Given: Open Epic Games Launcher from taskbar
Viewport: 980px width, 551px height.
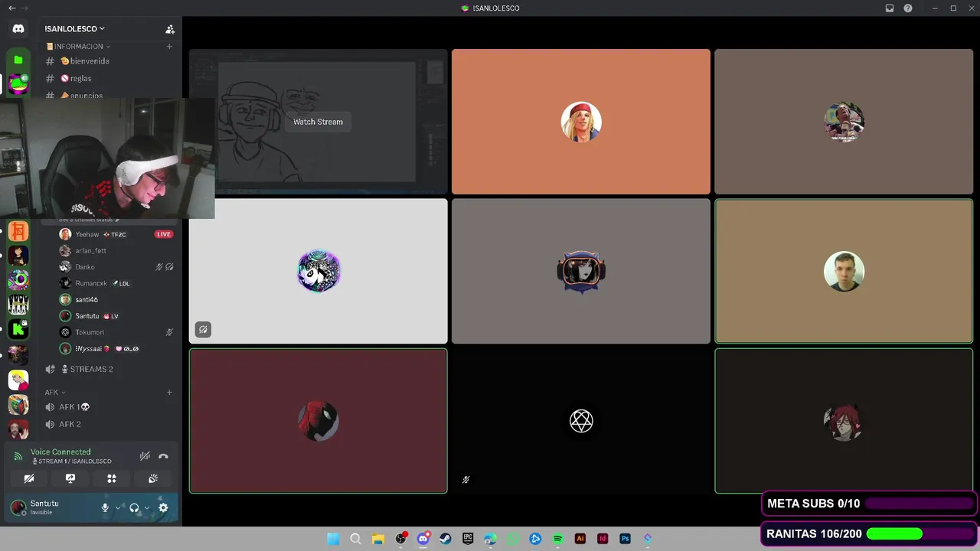Looking at the screenshot, I should point(468,539).
